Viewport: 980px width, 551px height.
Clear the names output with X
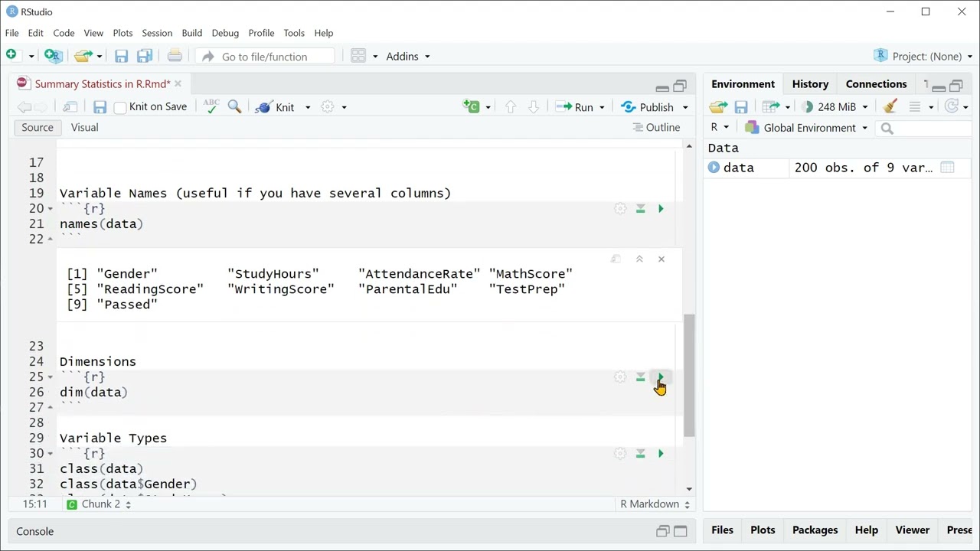pyautogui.click(x=661, y=259)
